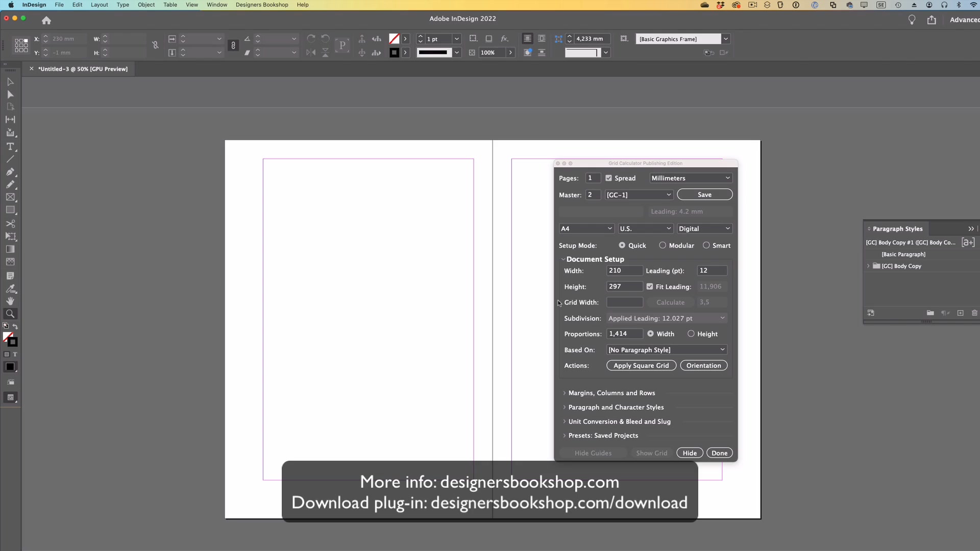The image size is (980, 551).
Task: Select the Pen tool
Action: tap(10, 172)
